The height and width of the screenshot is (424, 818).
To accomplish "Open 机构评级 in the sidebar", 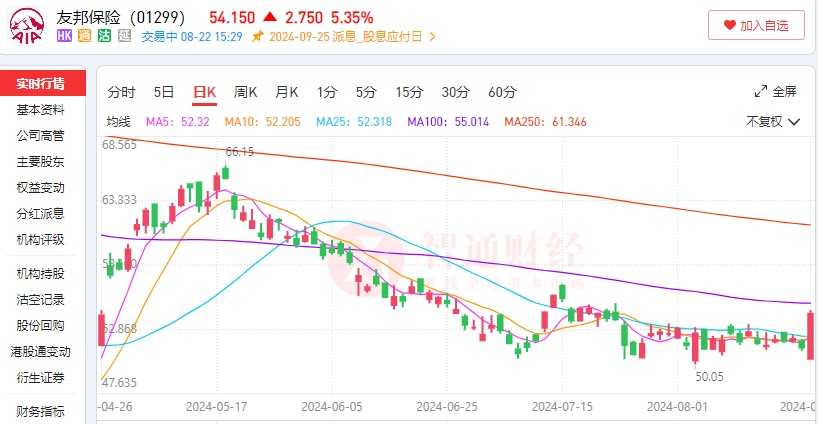I will pyautogui.click(x=41, y=240).
